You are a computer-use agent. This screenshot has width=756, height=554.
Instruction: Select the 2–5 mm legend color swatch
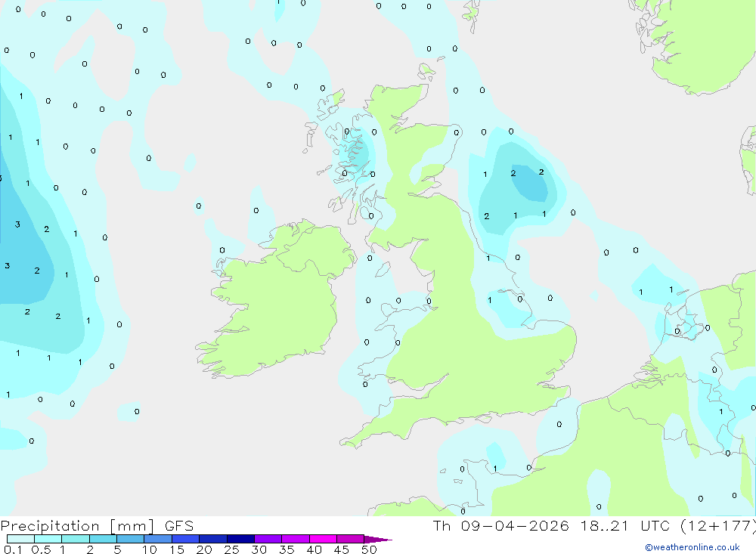click(x=103, y=539)
